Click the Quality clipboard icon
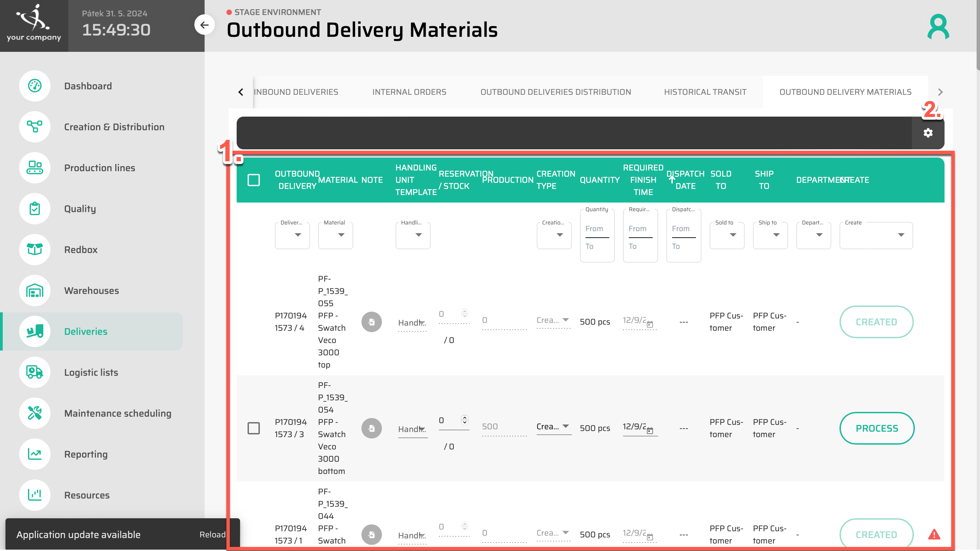The image size is (980, 551). (35, 209)
